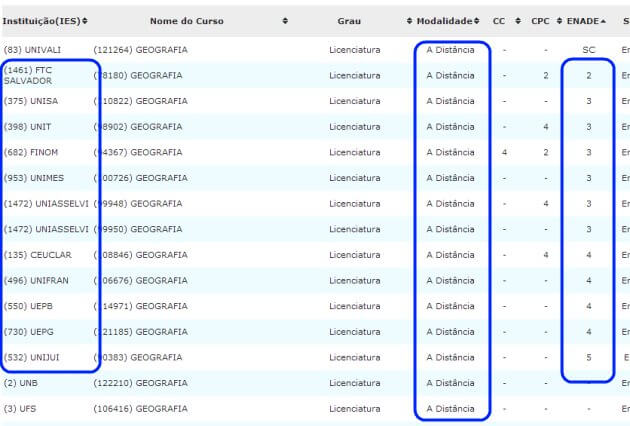Open GEOGRAFIA course in CEUCLAR row
Viewport: 630px width, 426px height.
(141, 255)
